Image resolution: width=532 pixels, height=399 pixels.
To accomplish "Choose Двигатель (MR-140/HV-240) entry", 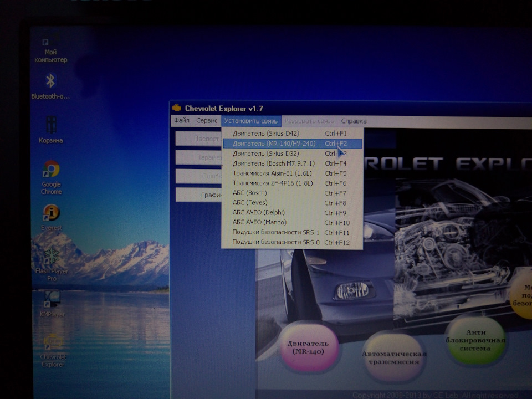I will [x=292, y=144].
